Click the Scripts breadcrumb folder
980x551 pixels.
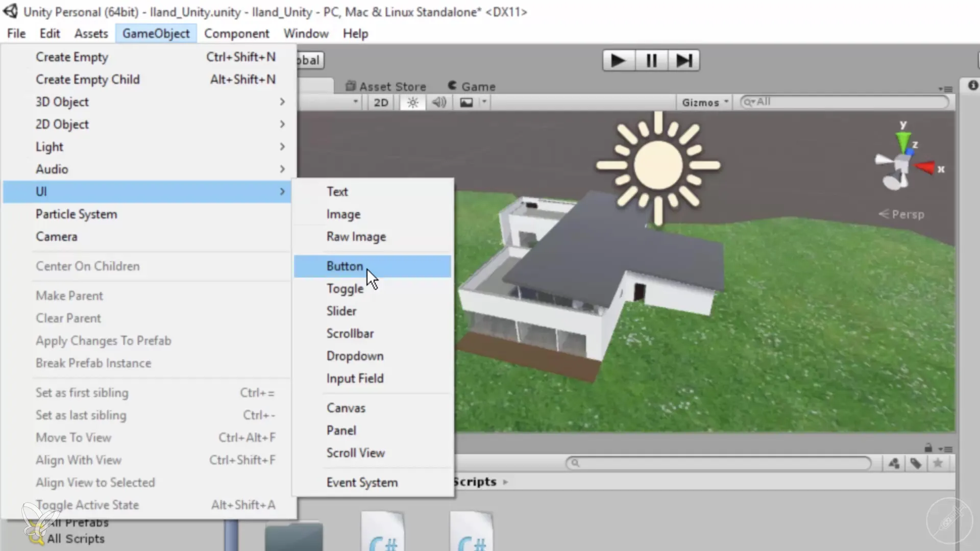tap(475, 482)
